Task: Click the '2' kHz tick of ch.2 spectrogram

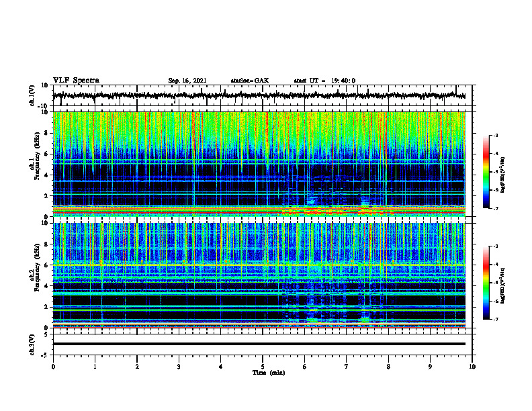Action: point(46,307)
